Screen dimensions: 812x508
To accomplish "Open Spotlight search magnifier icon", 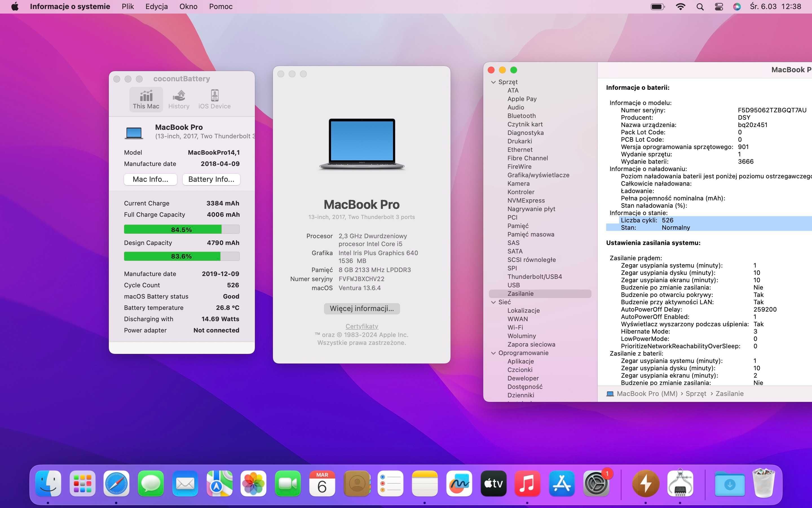I will [700, 7].
